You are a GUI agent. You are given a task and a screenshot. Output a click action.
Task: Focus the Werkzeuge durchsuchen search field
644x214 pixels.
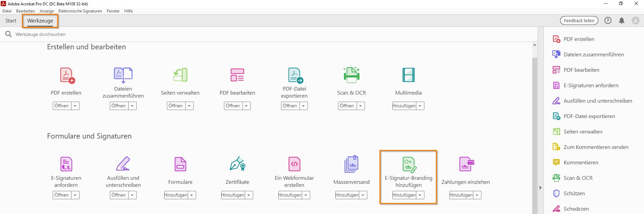[269, 34]
